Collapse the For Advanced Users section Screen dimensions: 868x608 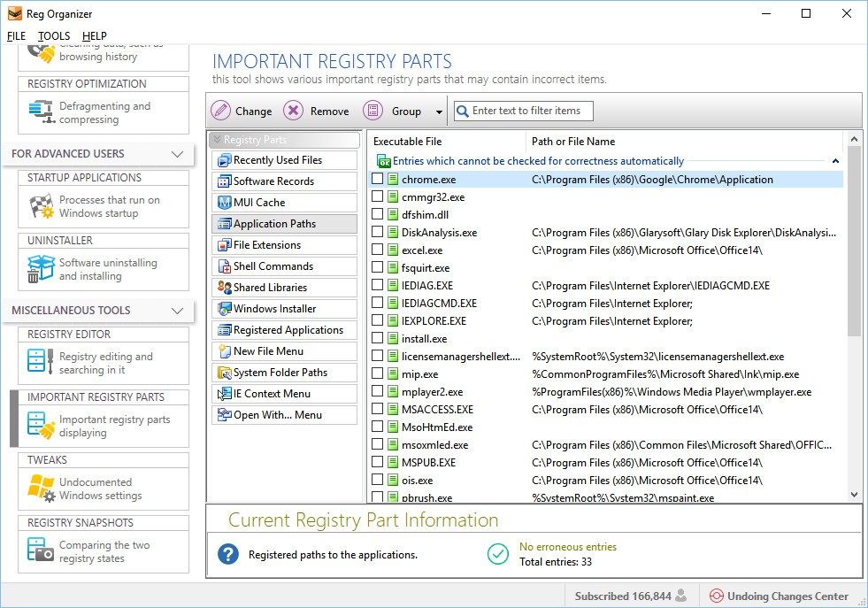[177, 154]
